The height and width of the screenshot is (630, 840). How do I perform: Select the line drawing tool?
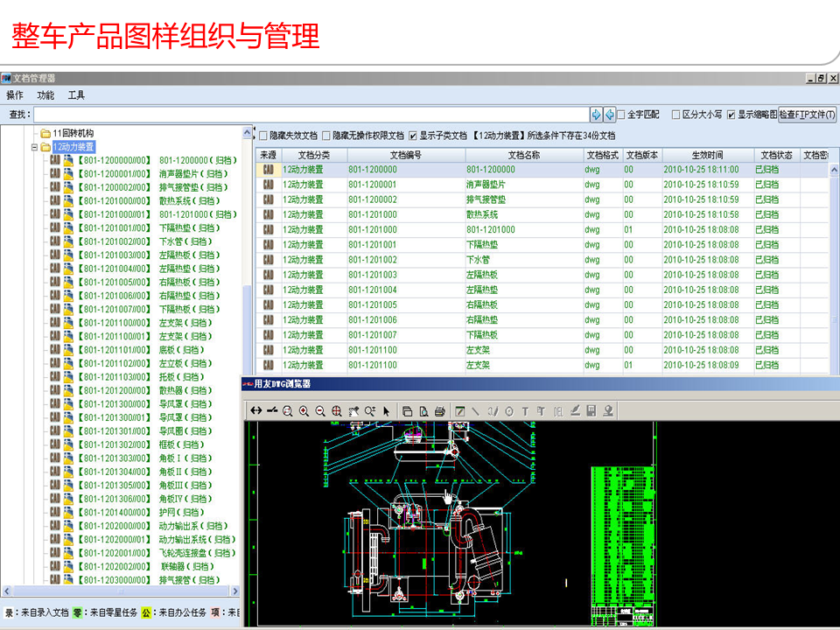(476, 411)
